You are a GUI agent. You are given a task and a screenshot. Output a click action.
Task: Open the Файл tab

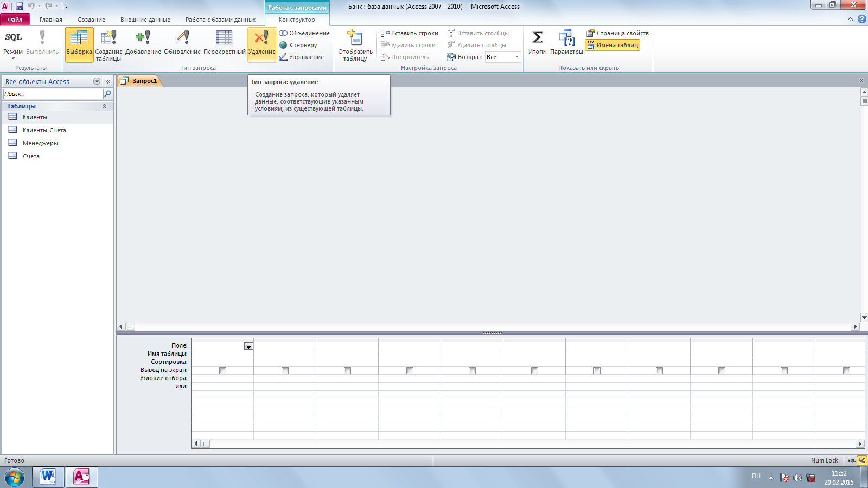15,20
